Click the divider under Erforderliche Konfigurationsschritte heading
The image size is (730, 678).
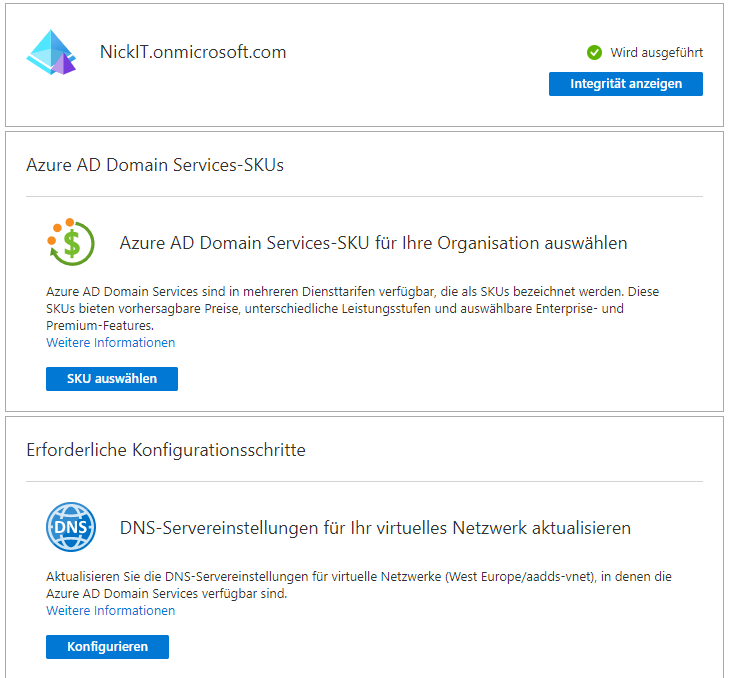pos(364,481)
